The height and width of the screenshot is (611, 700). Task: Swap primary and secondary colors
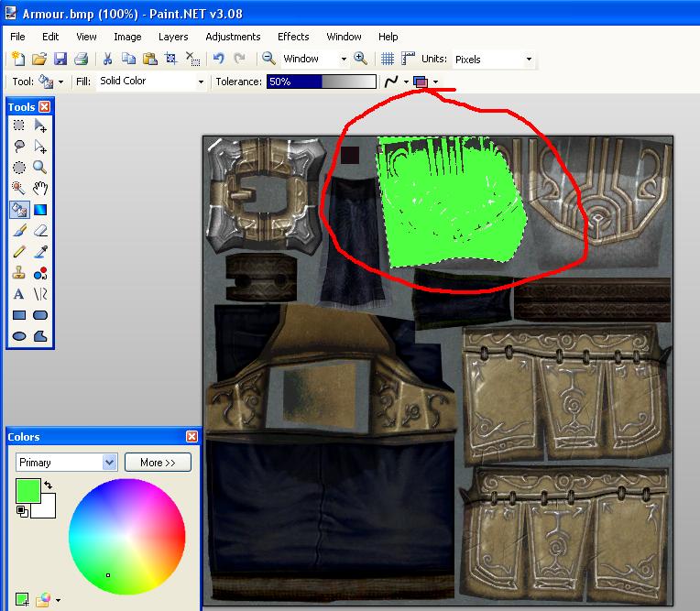point(48,485)
